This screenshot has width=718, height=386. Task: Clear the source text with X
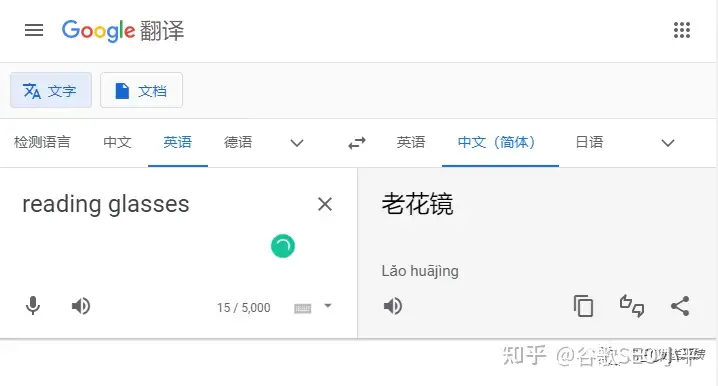click(325, 204)
